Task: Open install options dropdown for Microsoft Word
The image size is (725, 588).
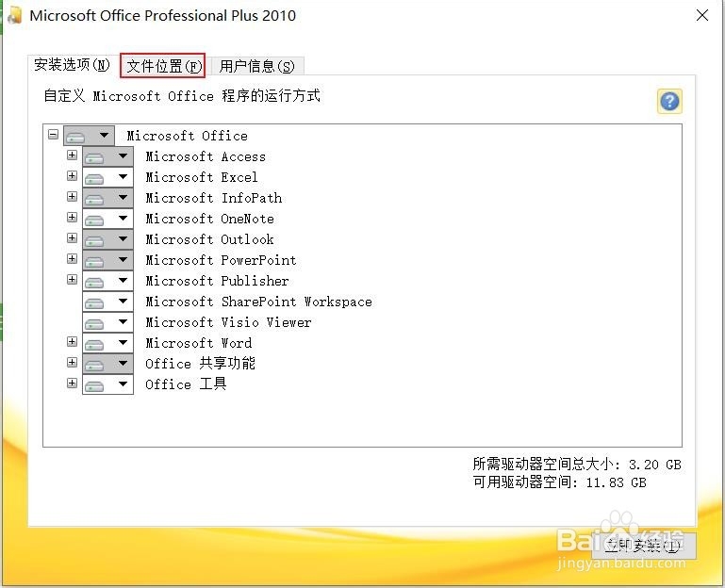Action: click(x=107, y=343)
